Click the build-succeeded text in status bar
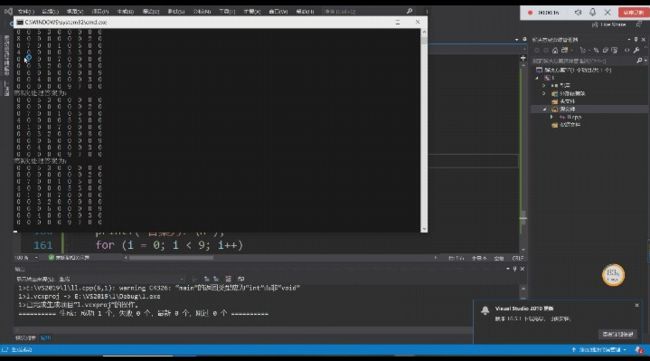The height and width of the screenshot is (361, 650). (22, 350)
